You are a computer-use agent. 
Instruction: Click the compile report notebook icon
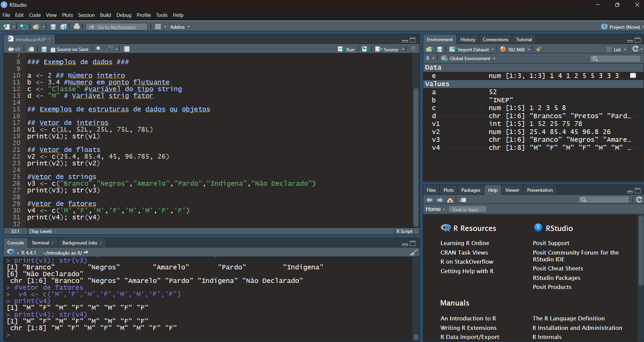tap(127, 49)
